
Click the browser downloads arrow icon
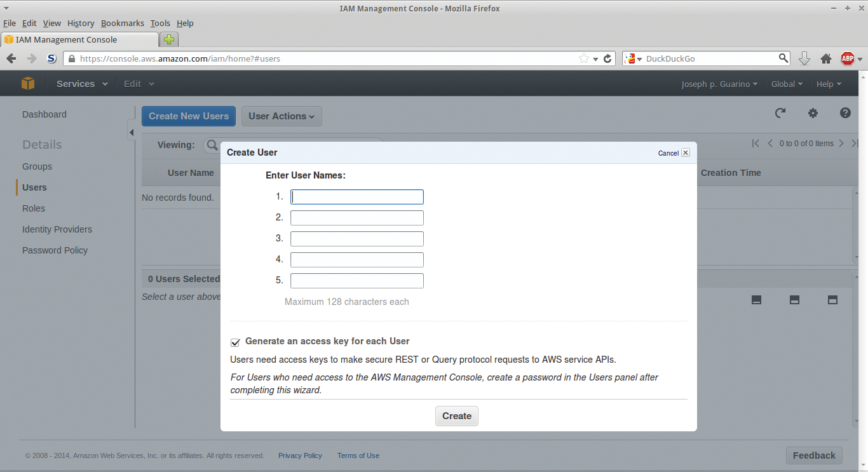tap(804, 58)
